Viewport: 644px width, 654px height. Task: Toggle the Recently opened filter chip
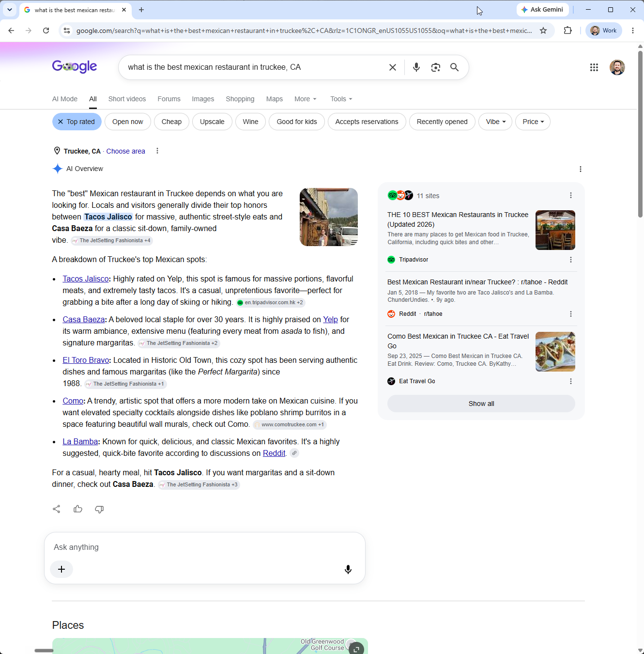tap(442, 122)
